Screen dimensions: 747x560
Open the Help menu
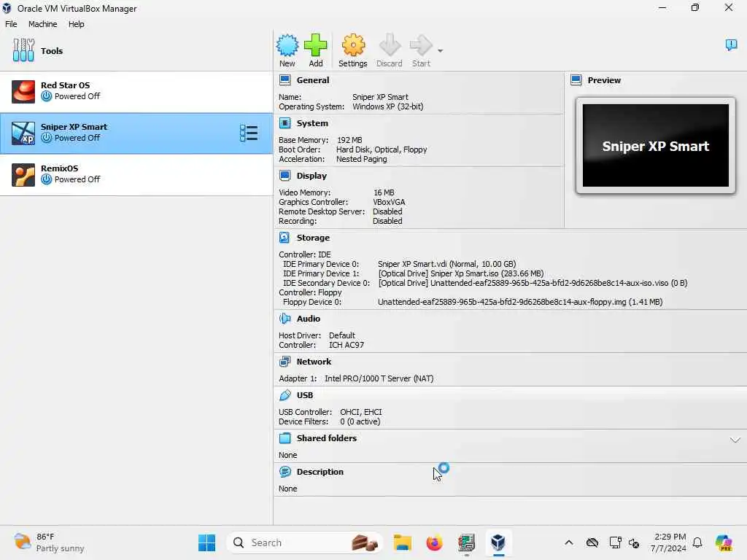[76, 24]
